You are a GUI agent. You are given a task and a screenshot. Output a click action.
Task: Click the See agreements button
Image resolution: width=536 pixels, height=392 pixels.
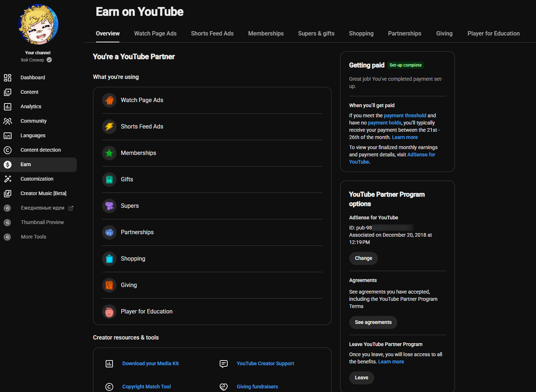(x=373, y=323)
